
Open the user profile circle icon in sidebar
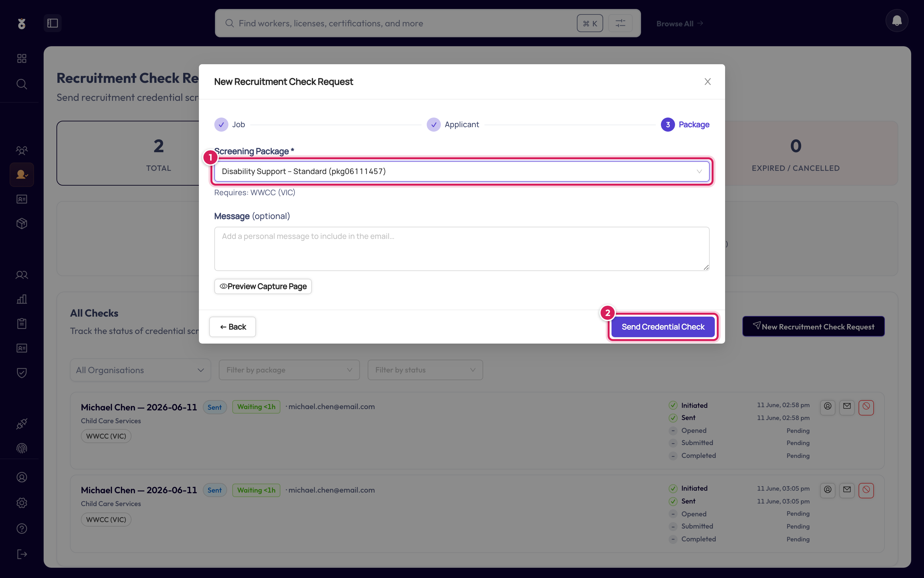point(22,477)
